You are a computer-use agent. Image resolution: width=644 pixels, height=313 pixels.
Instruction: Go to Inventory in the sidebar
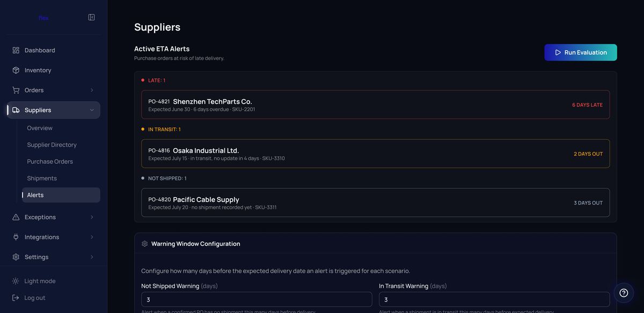pos(54,70)
